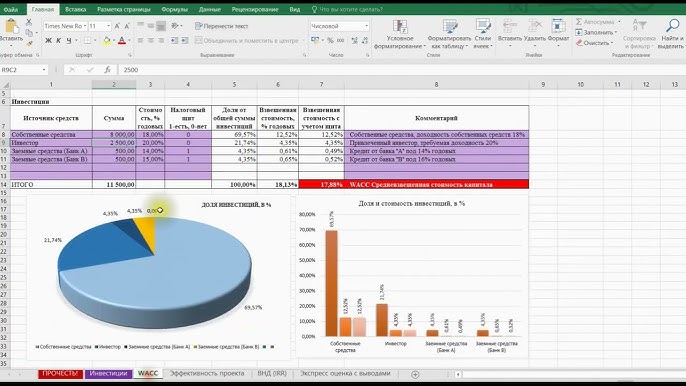This screenshot has width=686, height=386.
Task: Click the accounting number format icon
Action: (315, 40)
